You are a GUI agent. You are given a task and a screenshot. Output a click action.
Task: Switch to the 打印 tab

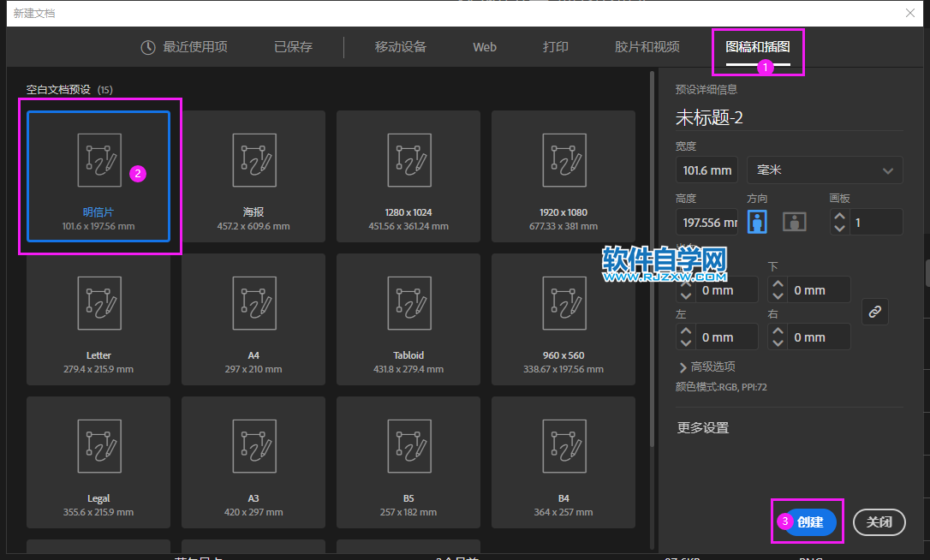pos(555,47)
